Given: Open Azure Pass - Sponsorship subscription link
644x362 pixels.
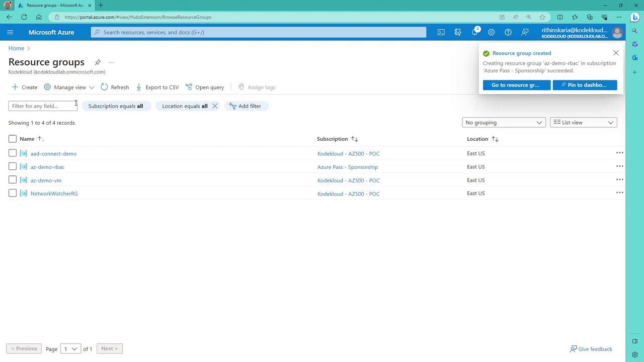Looking at the screenshot, I should pyautogui.click(x=347, y=167).
